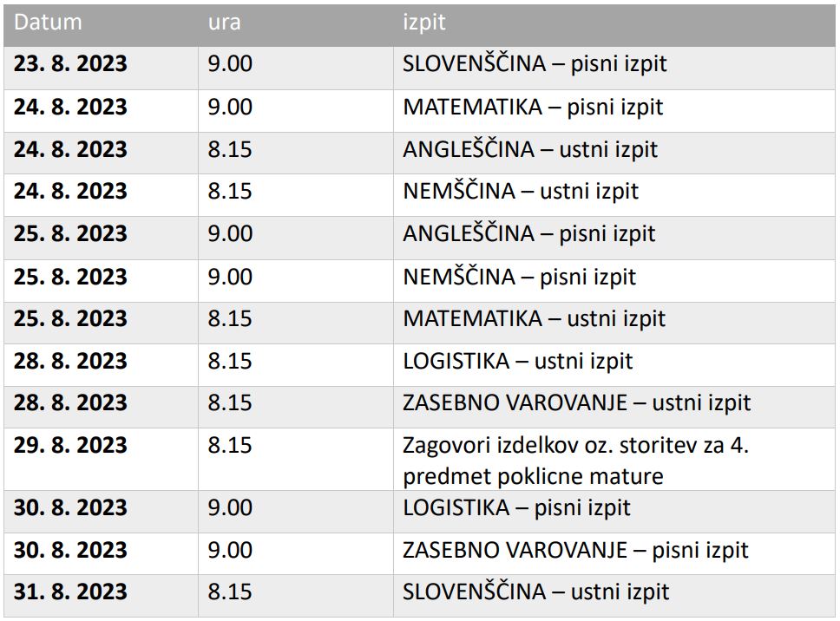Click the "LOGISTIKA – ustni izpit" cell

(518, 361)
